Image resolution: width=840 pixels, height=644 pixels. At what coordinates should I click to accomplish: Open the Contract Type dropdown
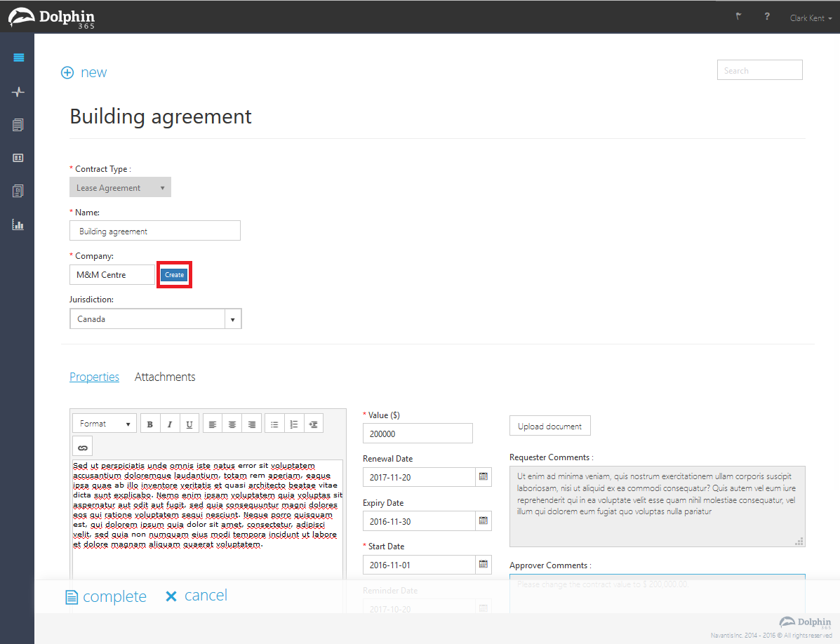tap(121, 187)
